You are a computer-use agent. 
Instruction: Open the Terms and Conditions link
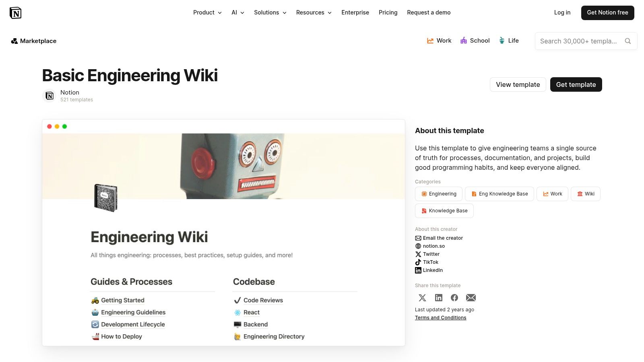point(441,318)
